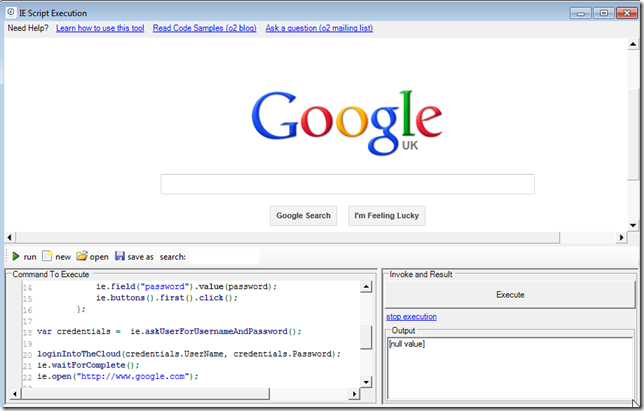Click code editor scroll left arrow
This screenshot has width=644, height=411.
pyautogui.click(x=15, y=394)
